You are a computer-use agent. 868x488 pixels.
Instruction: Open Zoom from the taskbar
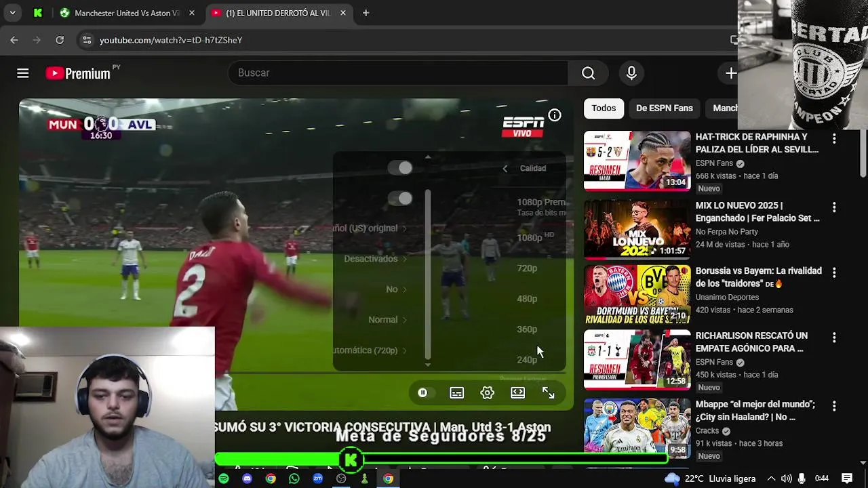click(317, 479)
